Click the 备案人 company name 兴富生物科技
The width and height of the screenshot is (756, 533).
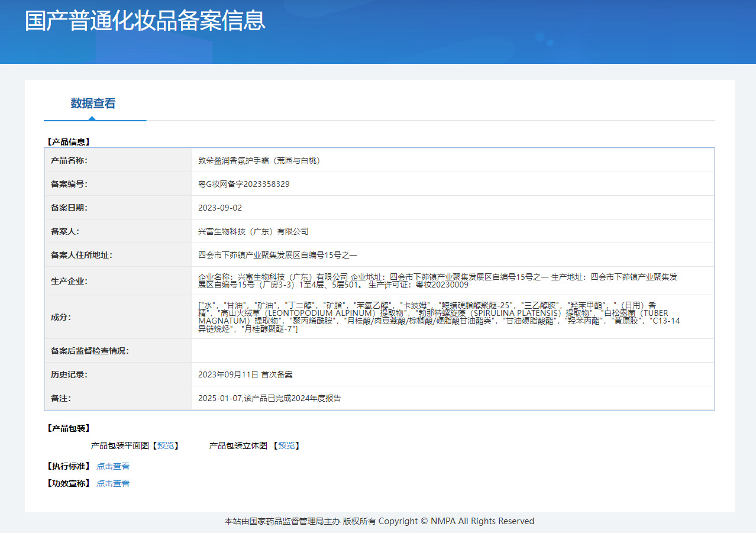[253, 231]
